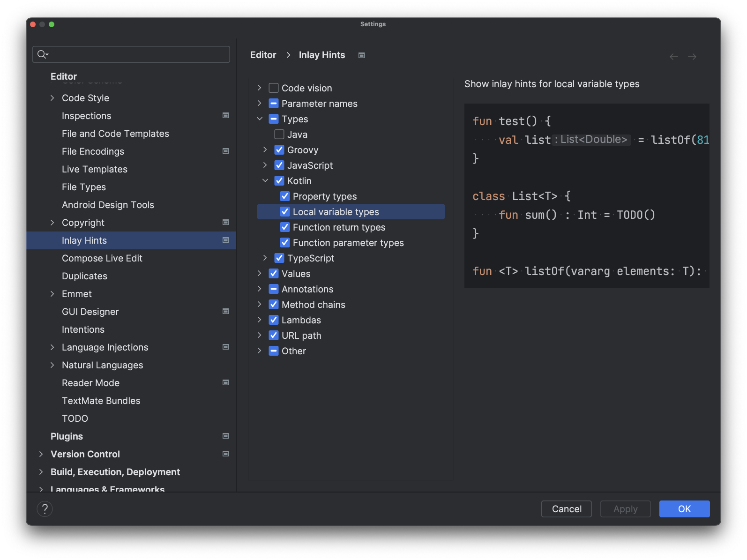Viewport: 747px width, 560px height.
Task: Select File and Code Templates page
Action: pos(115,134)
